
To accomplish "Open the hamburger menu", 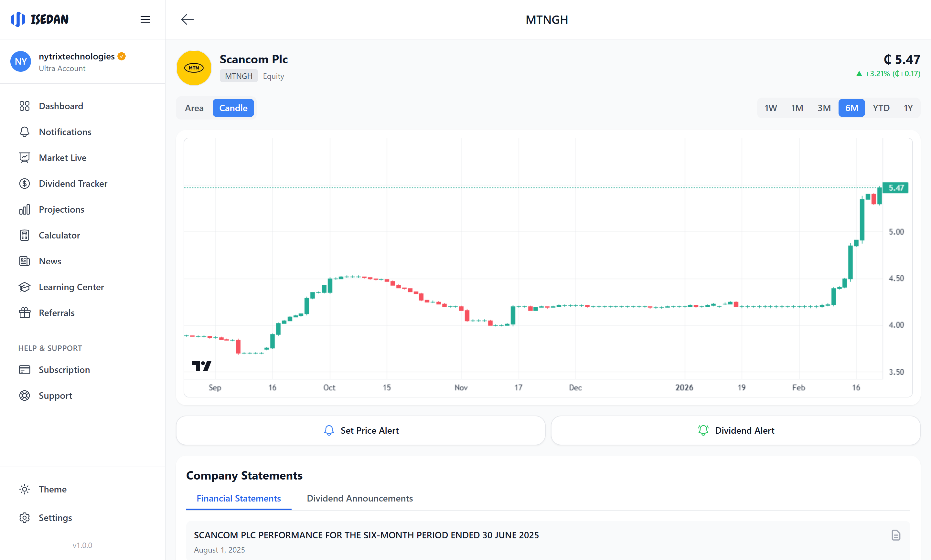I will 145,19.
